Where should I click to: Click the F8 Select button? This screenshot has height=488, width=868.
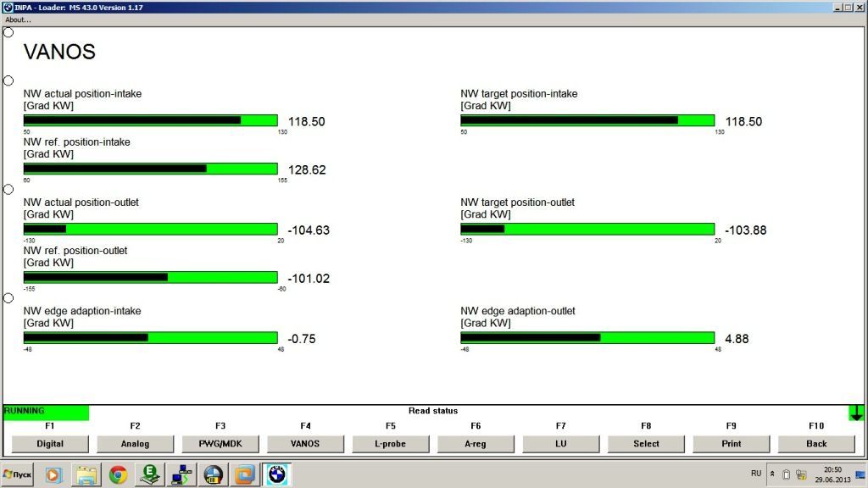pos(646,444)
